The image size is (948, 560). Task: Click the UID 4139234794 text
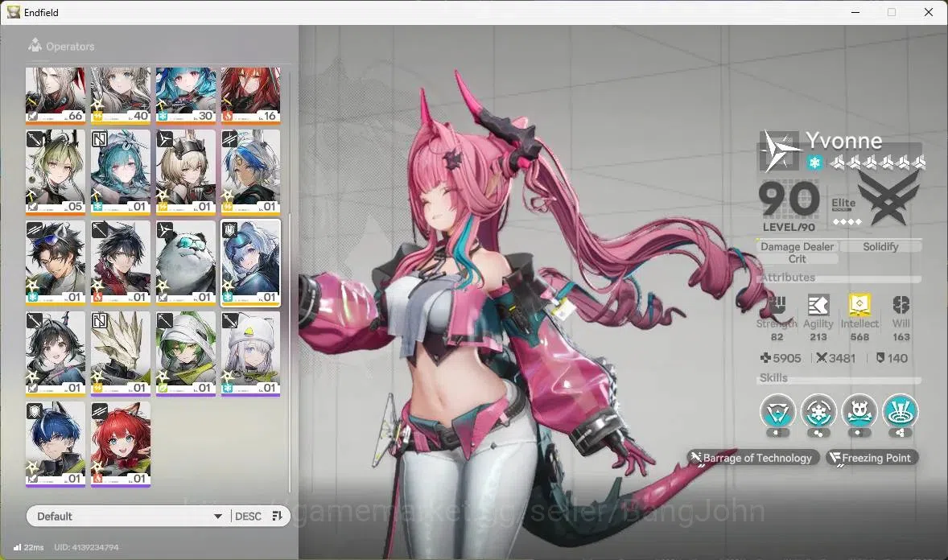[86, 547]
